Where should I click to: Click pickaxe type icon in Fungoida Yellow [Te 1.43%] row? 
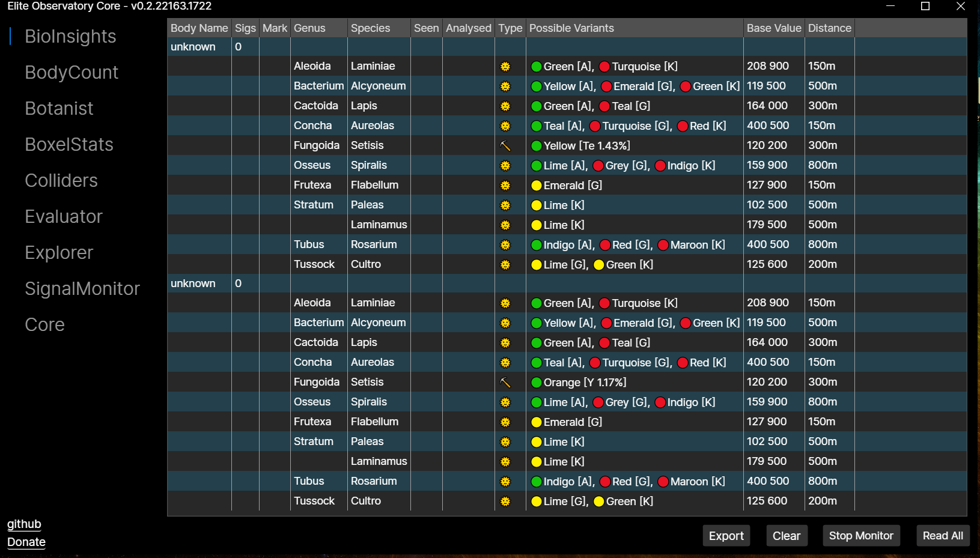(505, 146)
